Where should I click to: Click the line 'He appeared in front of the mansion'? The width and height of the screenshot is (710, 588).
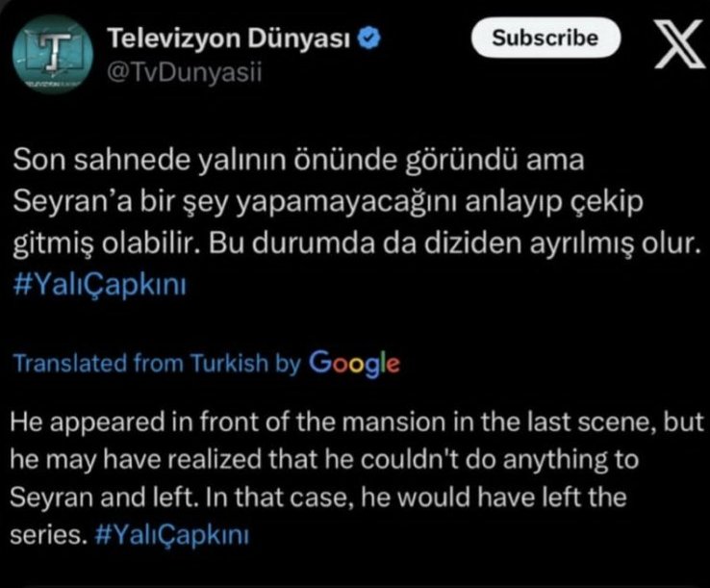pos(357,422)
